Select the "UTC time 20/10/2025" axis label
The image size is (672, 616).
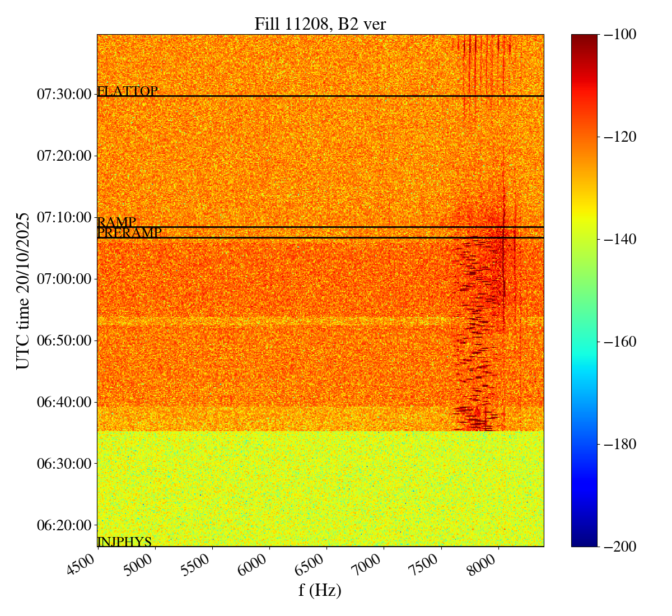coord(23,291)
